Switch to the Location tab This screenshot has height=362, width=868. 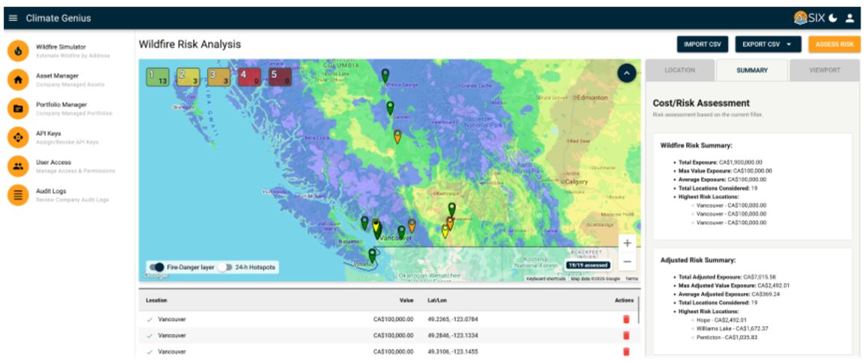679,70
